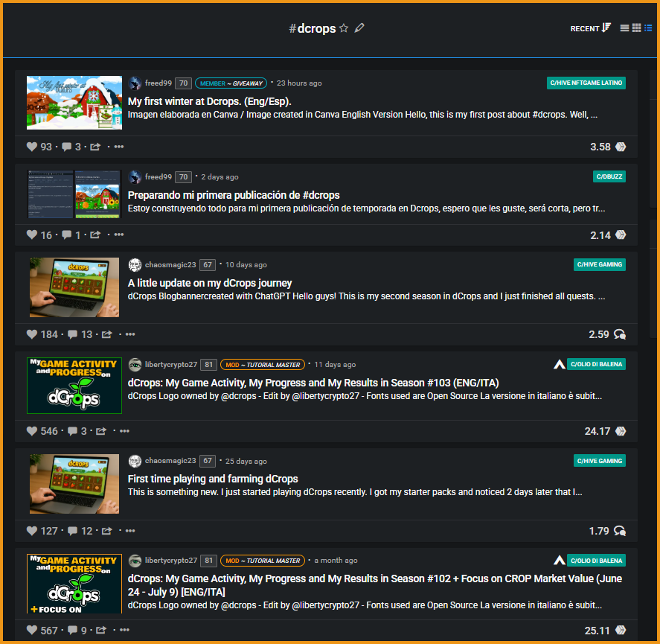
Task: Show payout details for 3.58 reward
Action: coord(621,147)
